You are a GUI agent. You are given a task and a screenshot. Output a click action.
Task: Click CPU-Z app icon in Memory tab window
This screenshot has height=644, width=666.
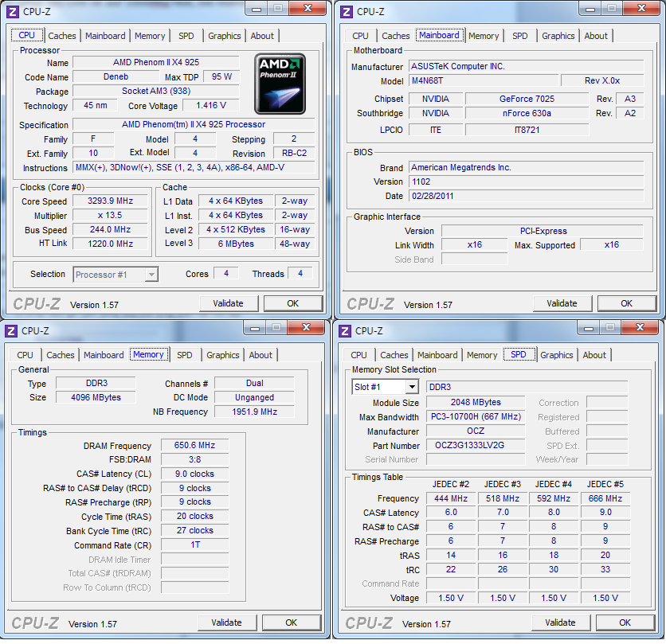tap(11, 330)
